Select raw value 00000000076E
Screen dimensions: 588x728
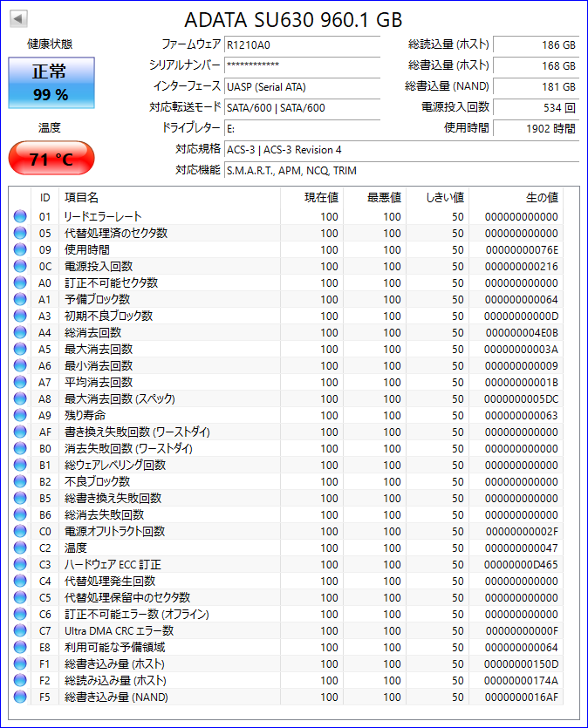tap(522, 249)
